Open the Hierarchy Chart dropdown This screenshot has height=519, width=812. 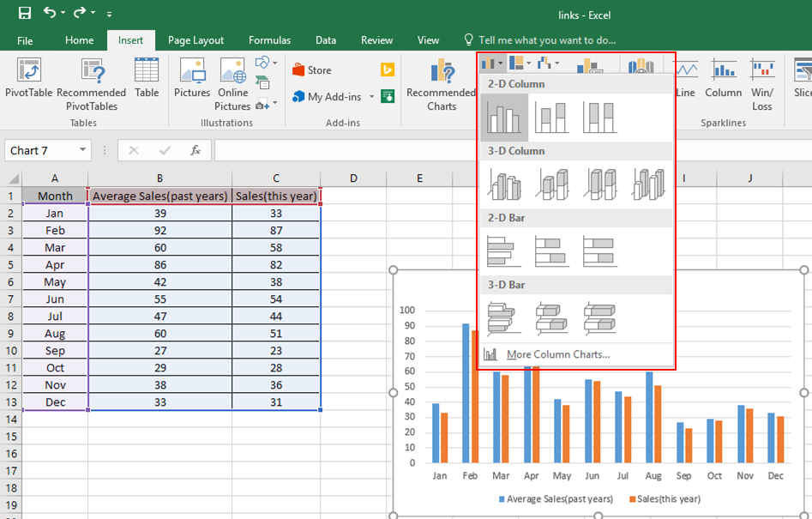point(520,63)
